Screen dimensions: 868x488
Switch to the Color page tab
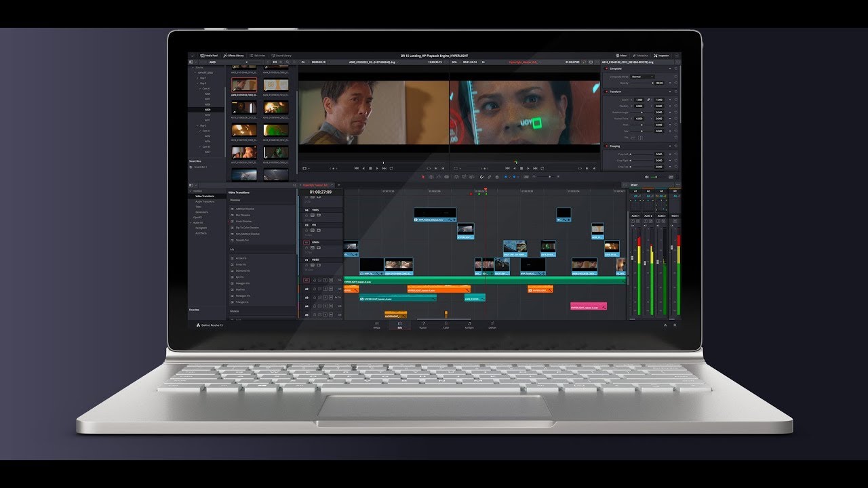click(446, 325)
